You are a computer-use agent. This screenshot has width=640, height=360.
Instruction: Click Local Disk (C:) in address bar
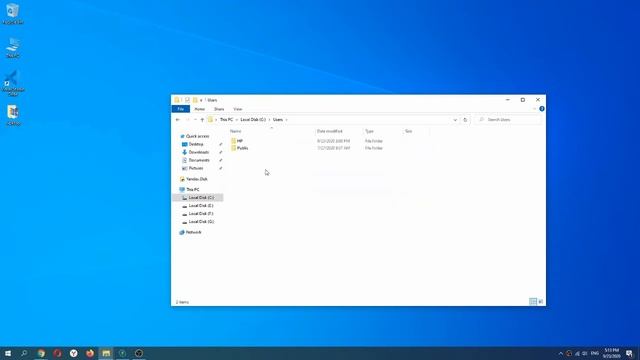[x=253, y=120]
